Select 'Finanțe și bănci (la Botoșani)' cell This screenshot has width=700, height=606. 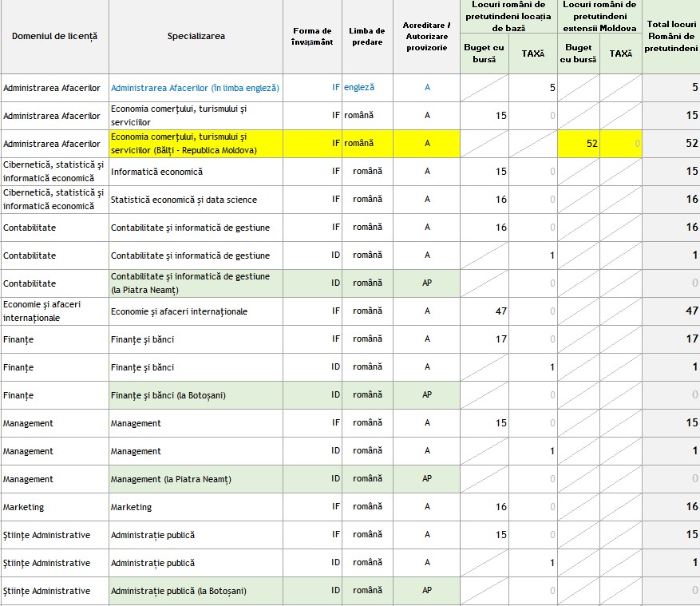pyautogui.click(x=196, y=395)
